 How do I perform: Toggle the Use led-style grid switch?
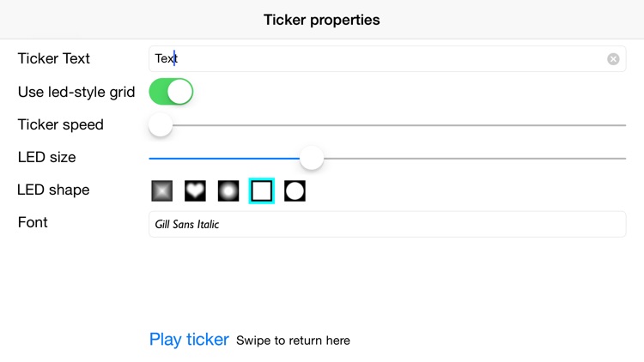pyautogui.click(x=171, y=92)
